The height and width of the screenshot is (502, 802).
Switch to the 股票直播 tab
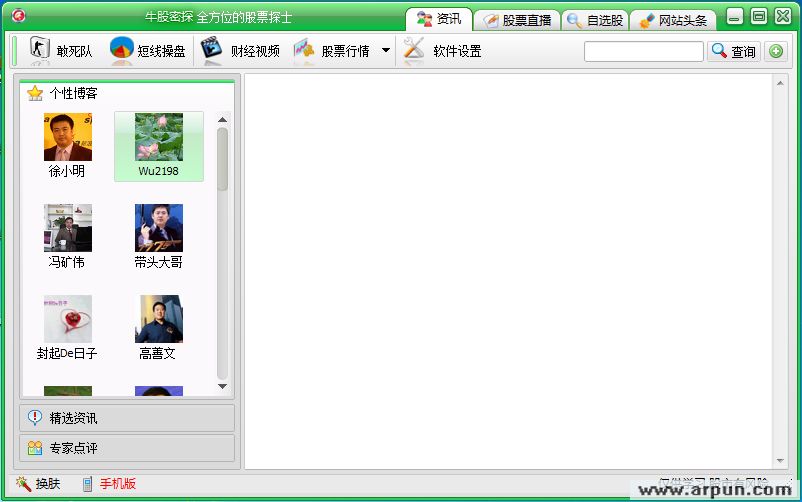click(x=517, y=20)
